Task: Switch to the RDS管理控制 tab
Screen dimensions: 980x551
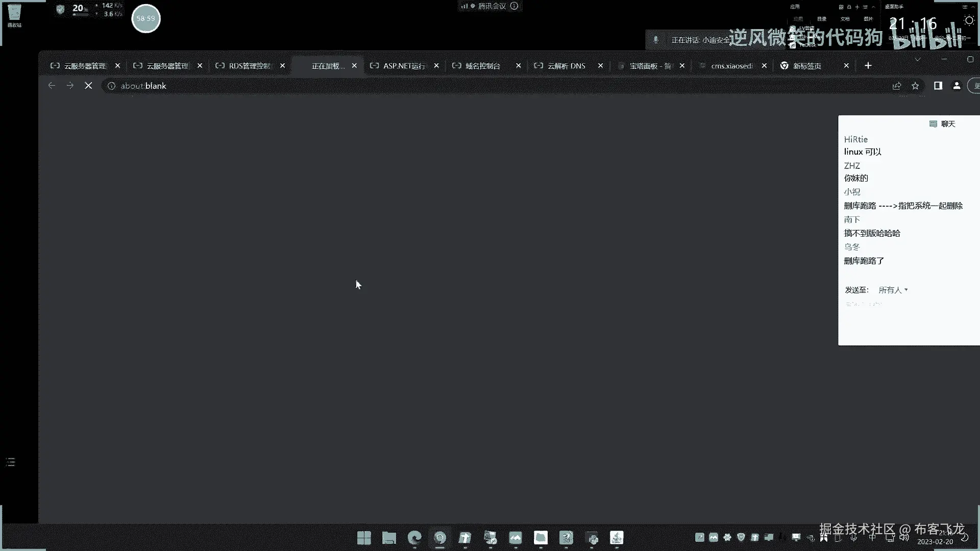Action: tap(249, 66)
